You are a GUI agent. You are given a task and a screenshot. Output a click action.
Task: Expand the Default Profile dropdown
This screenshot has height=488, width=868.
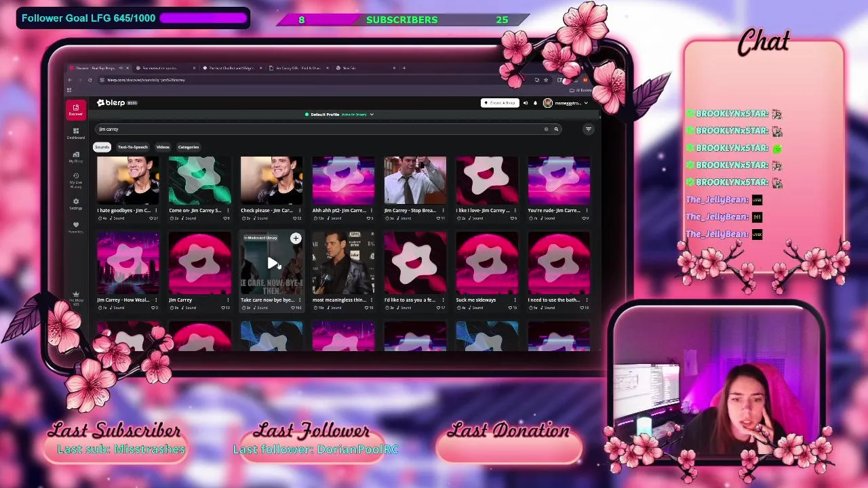[372, 115]
